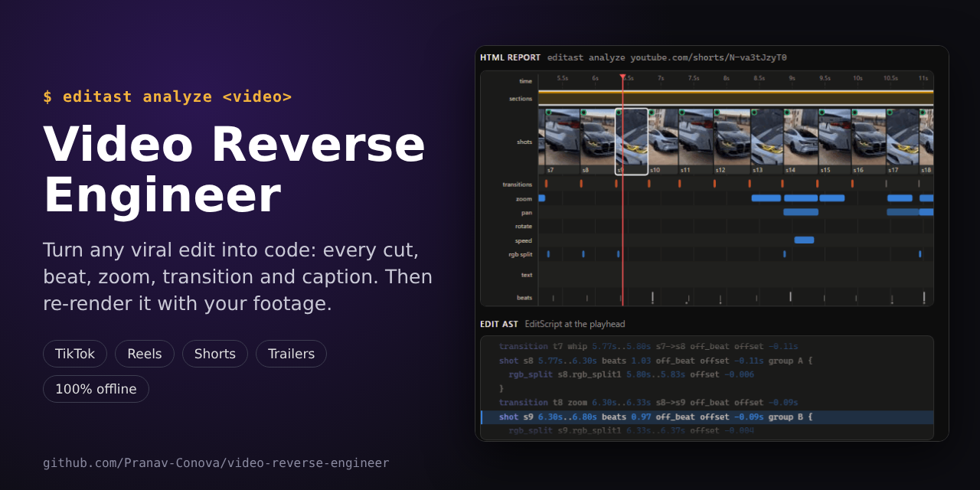Click the EDIT AST heading

[x=499, y=324]
